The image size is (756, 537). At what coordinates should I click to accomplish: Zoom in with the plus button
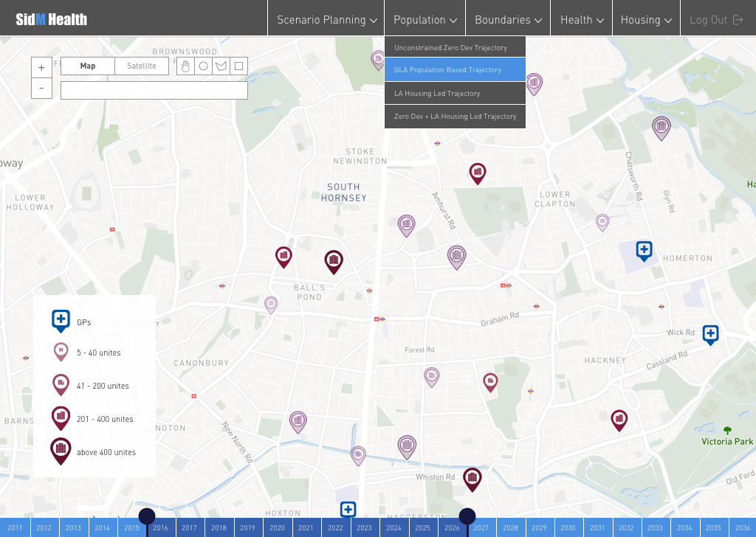41,67
